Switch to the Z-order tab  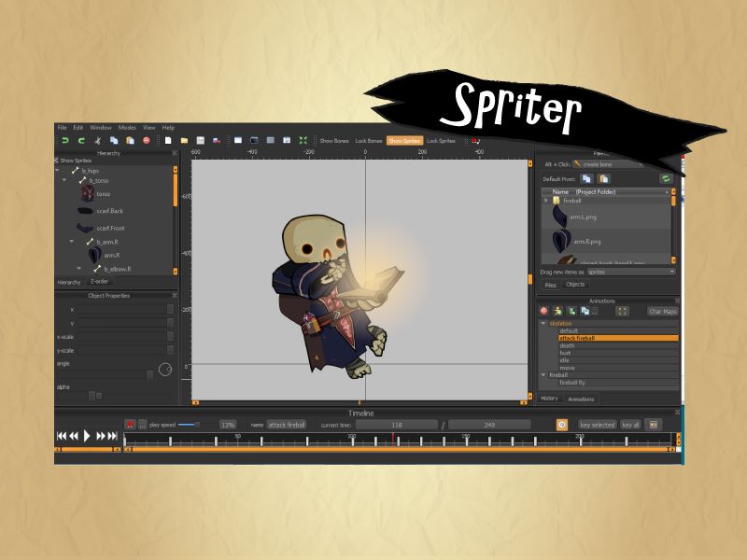(x=100, y=282)
